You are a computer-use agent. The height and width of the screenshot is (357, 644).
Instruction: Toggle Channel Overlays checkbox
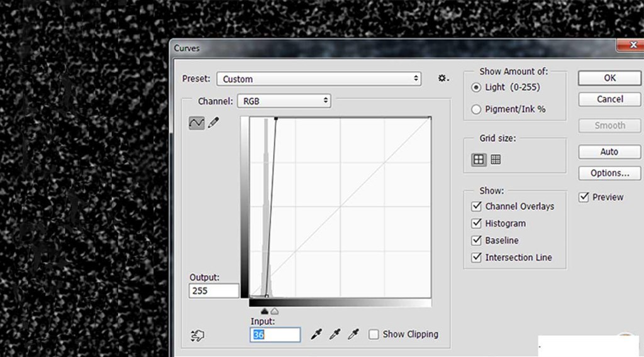click(x=477, y=206)
